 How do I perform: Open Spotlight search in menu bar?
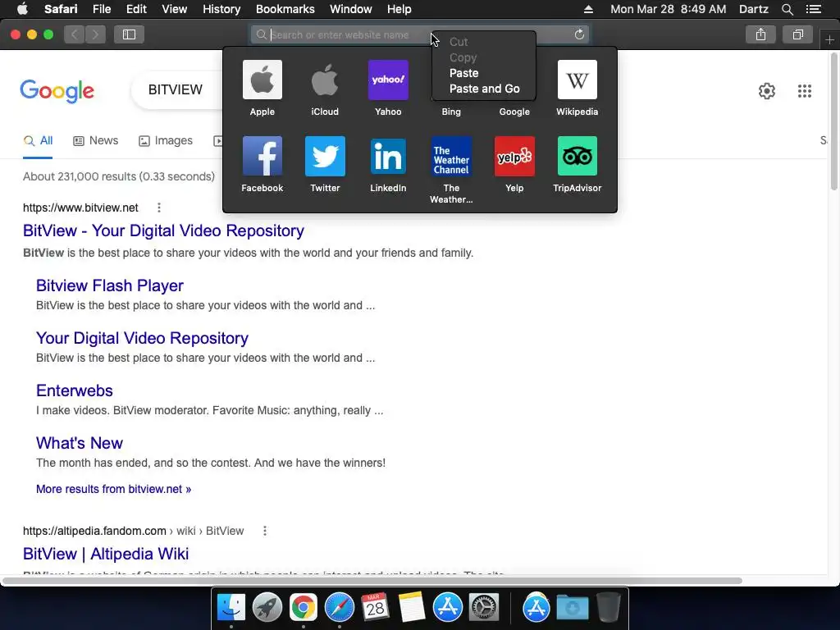[787, 9]
